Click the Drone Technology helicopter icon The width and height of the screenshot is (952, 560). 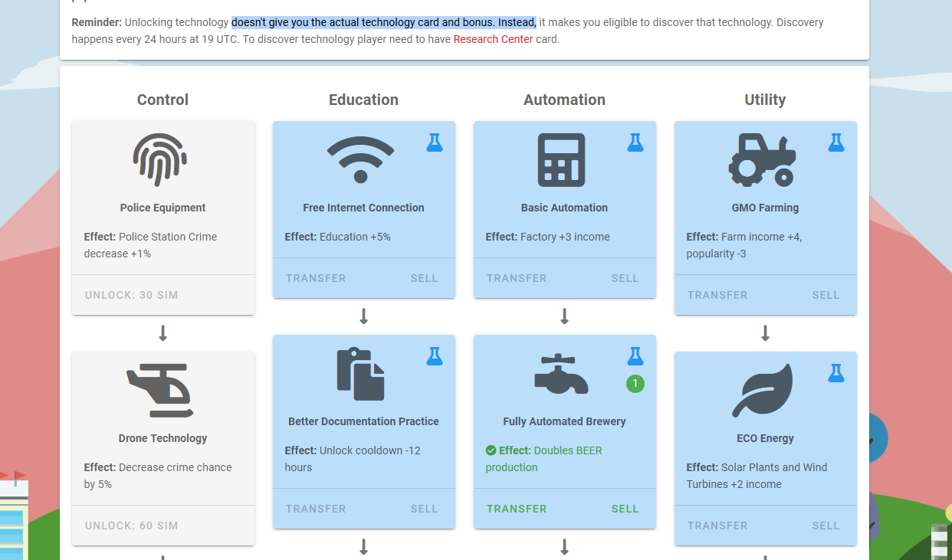point(159,390)
